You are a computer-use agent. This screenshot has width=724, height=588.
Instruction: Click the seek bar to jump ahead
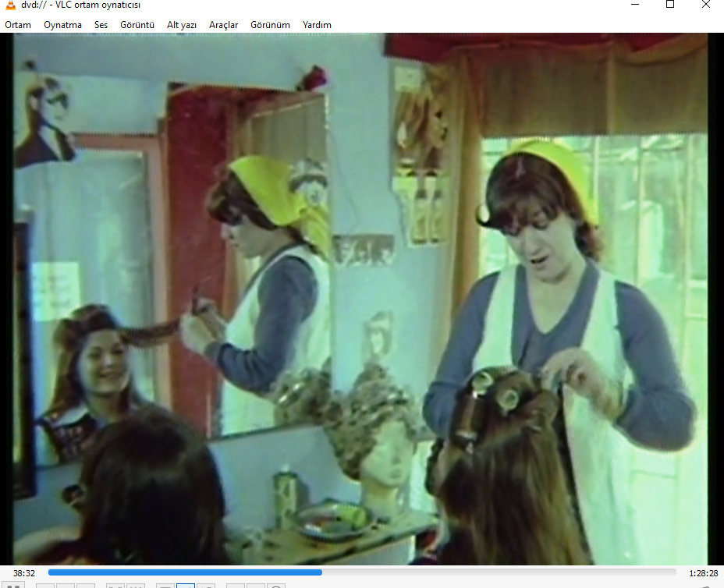(362, 572)
